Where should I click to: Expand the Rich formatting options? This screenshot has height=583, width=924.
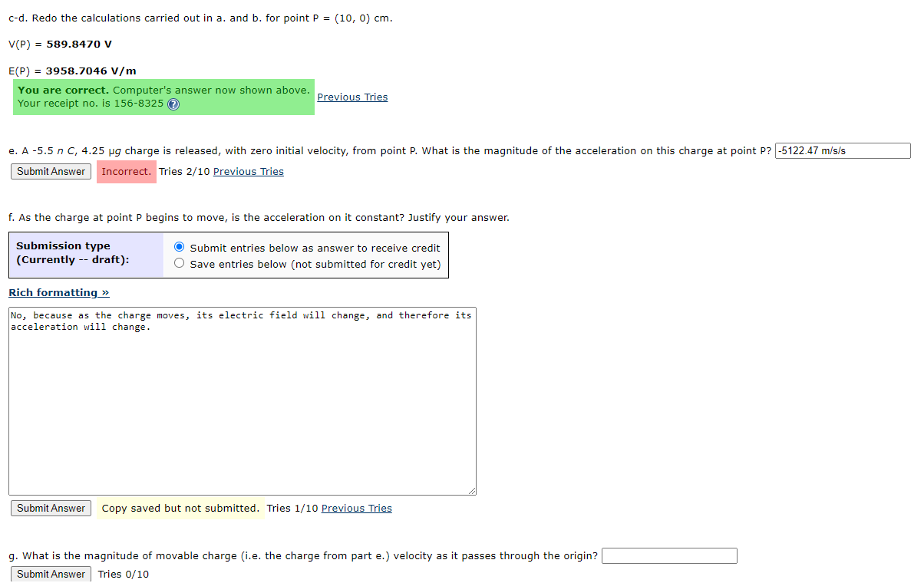tap(58, 292)
